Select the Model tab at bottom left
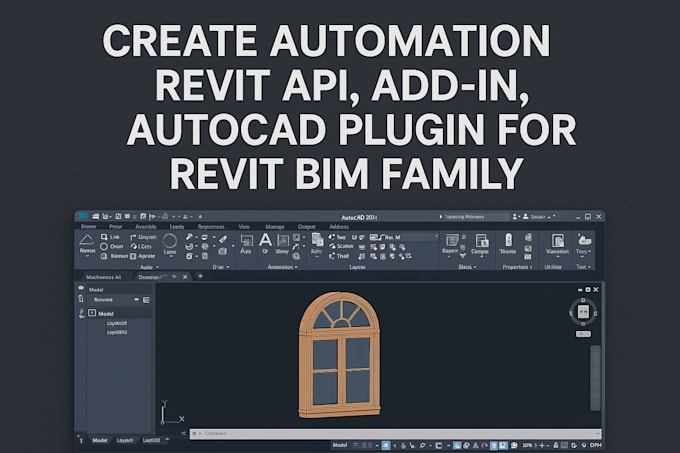This screenshot has width=680, height=453. click(99, 440)
